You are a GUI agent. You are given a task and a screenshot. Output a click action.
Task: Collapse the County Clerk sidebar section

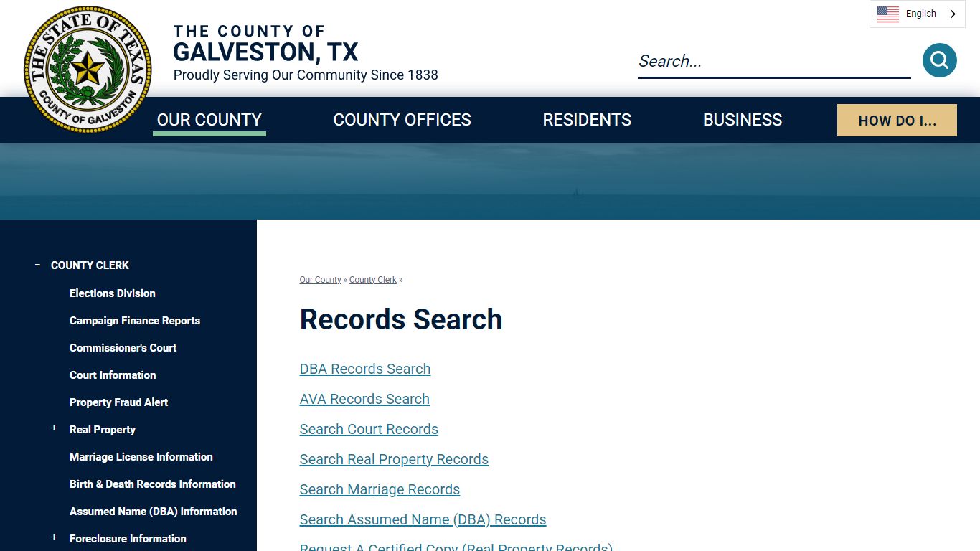pos(37,265)
